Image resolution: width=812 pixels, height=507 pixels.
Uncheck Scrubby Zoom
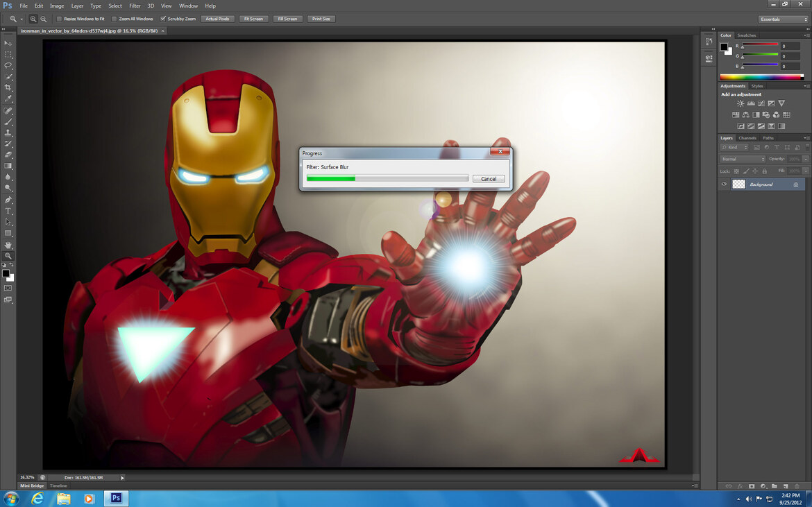click(x=163, y=19)
